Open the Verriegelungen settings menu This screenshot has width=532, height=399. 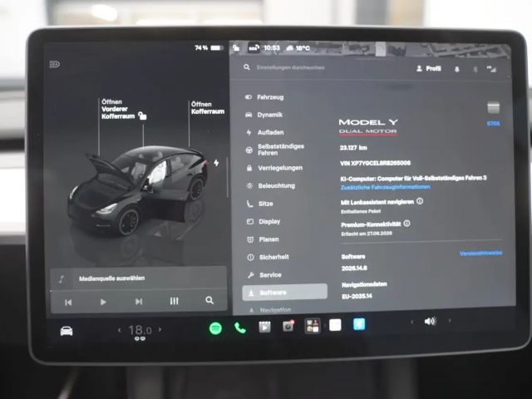[274, 168]
